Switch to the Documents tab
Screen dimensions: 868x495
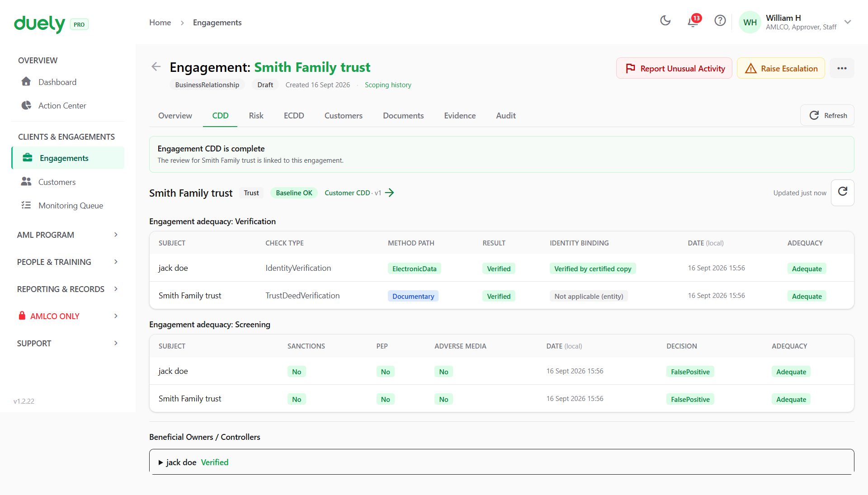[x=403, y=116]
